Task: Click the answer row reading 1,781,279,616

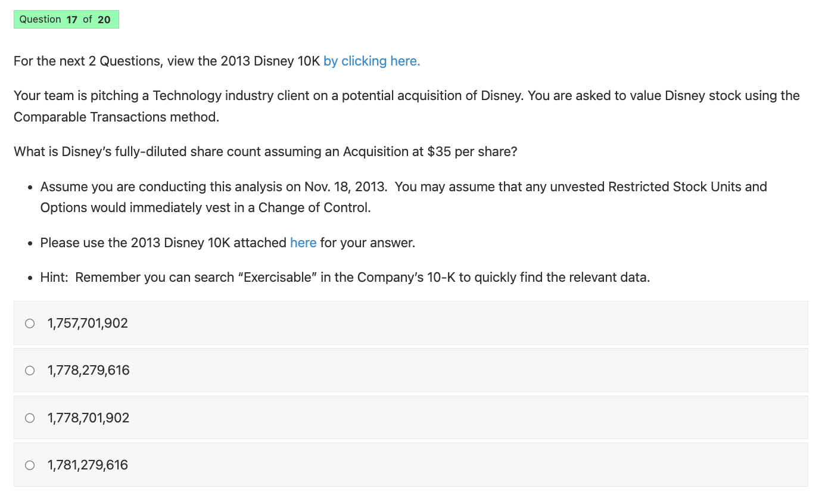Action: tap(88, 465)
